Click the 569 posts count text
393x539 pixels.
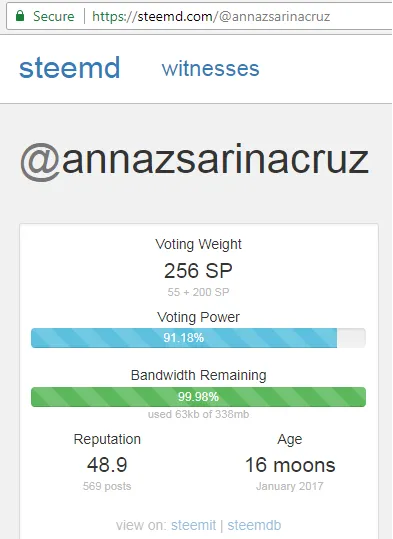tap(107, 486)
